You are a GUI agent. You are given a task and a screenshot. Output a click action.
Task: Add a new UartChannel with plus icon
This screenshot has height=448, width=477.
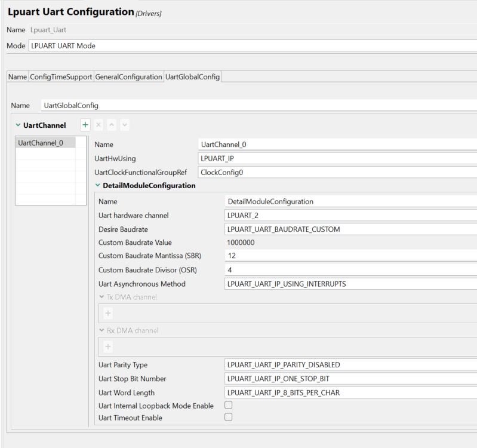85,125
